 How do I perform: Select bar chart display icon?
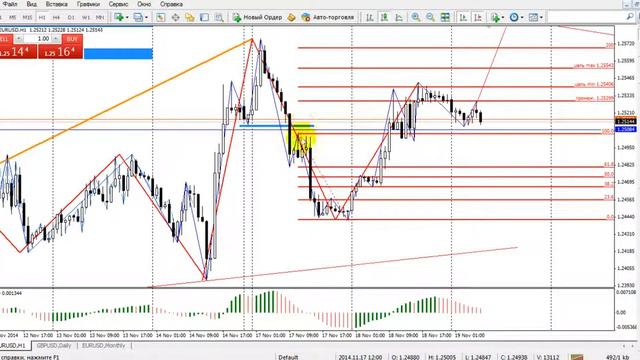click(x=369, y=17)
